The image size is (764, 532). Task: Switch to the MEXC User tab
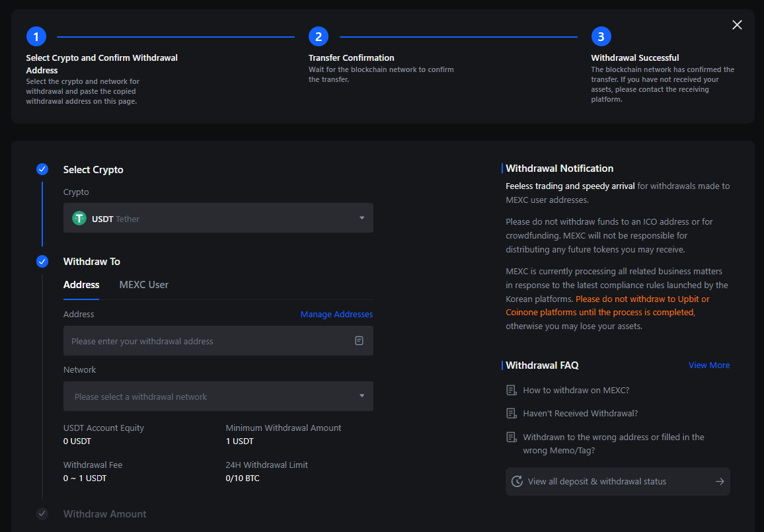click(143, 285)
